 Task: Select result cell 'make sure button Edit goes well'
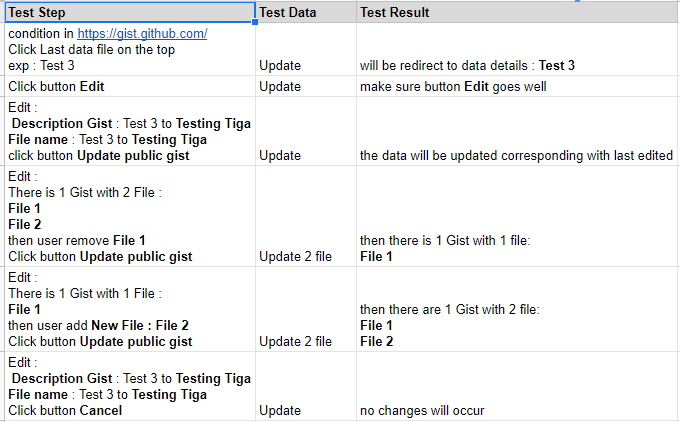click(518, 86)
